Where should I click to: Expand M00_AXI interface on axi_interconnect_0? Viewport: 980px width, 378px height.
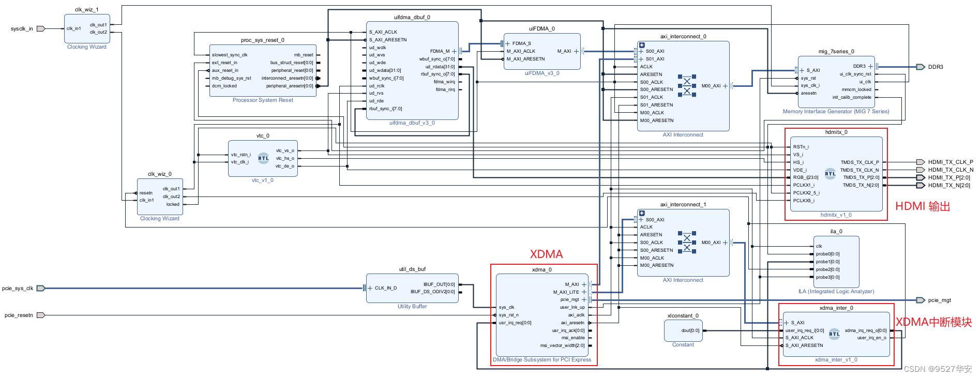pyautogui.click(x=725, y=86)
